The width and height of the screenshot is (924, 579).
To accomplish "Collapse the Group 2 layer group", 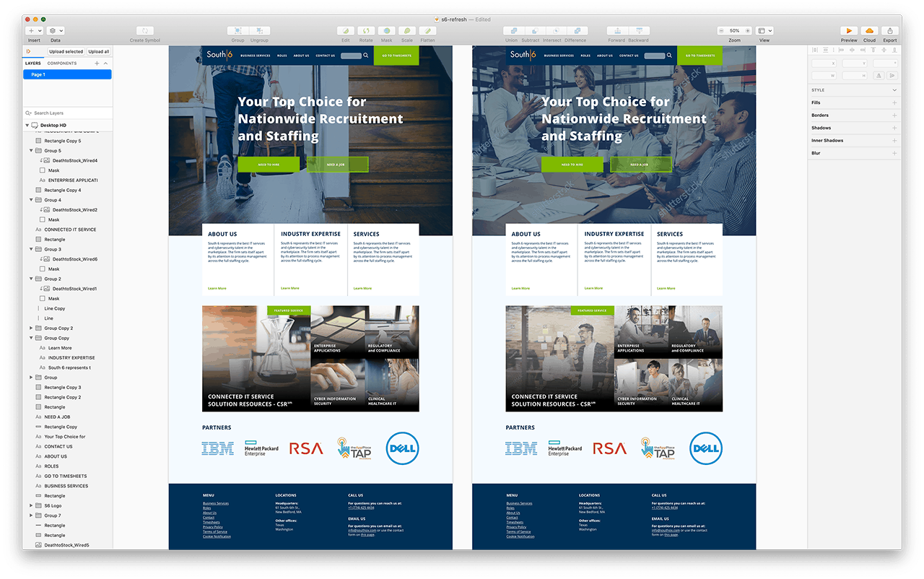I will (31, 279).
